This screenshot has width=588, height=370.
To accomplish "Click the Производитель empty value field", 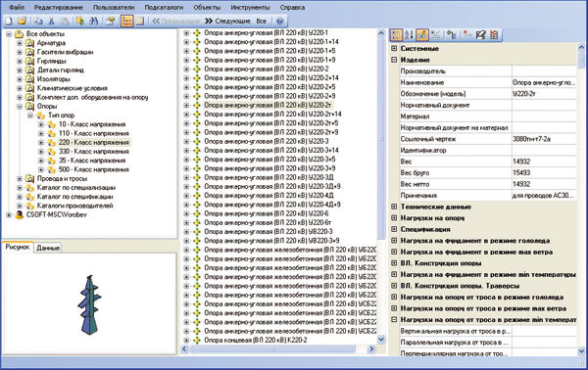I will 544,71.
